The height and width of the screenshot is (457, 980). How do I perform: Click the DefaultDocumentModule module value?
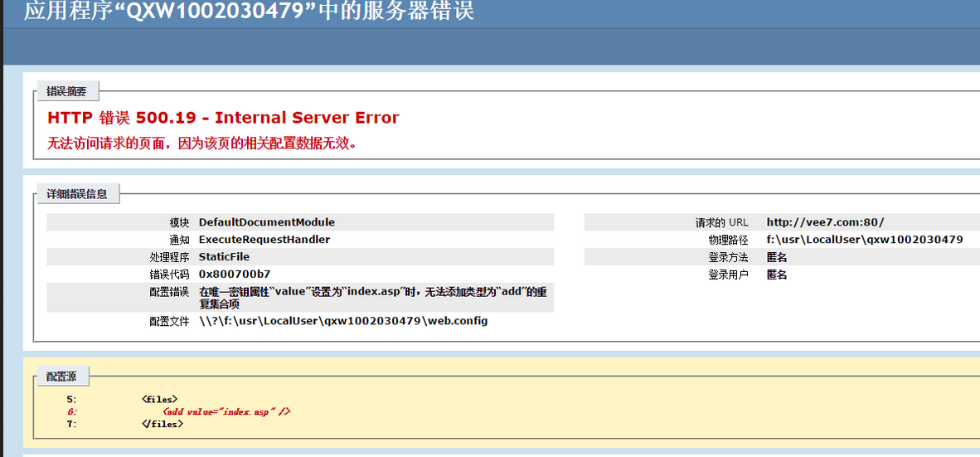coord(266,222)
